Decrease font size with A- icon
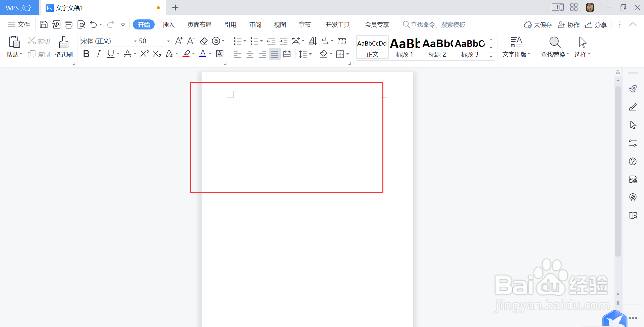 [191, 41]
